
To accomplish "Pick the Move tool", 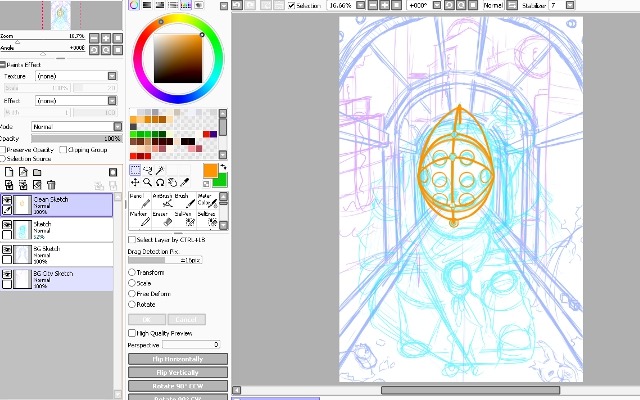I will point(136,182).
